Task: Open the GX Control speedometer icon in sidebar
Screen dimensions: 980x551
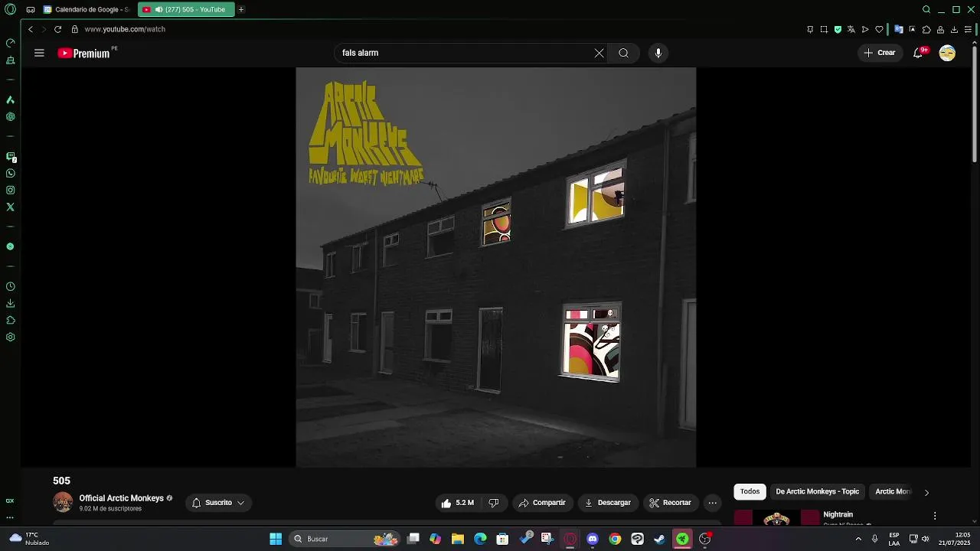Action: (11, 43)
